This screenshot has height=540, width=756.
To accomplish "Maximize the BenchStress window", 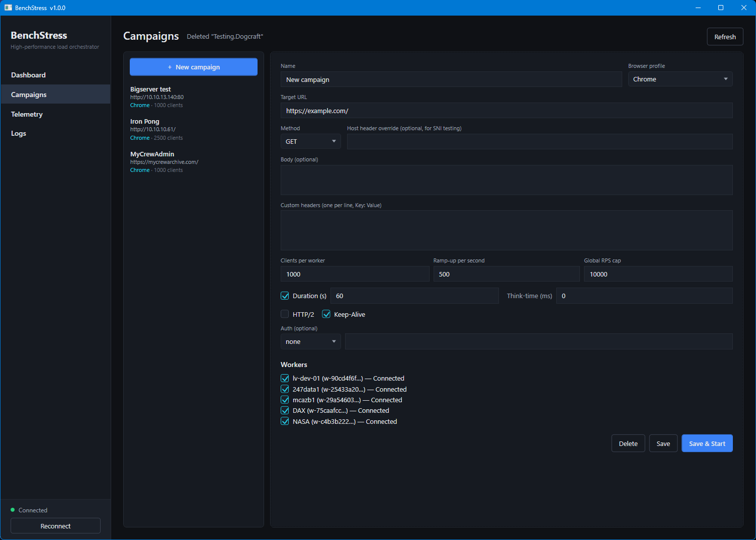I will (x=720, y=8).
